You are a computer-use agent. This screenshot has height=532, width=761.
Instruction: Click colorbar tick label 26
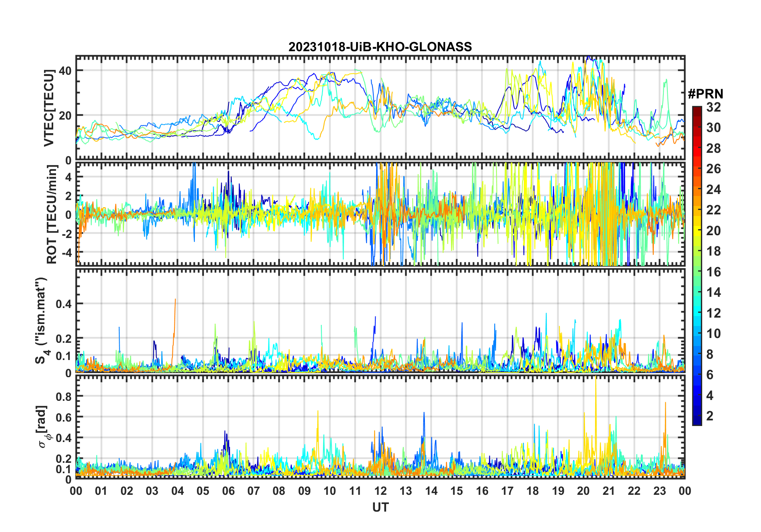click(x=713, y=169)
